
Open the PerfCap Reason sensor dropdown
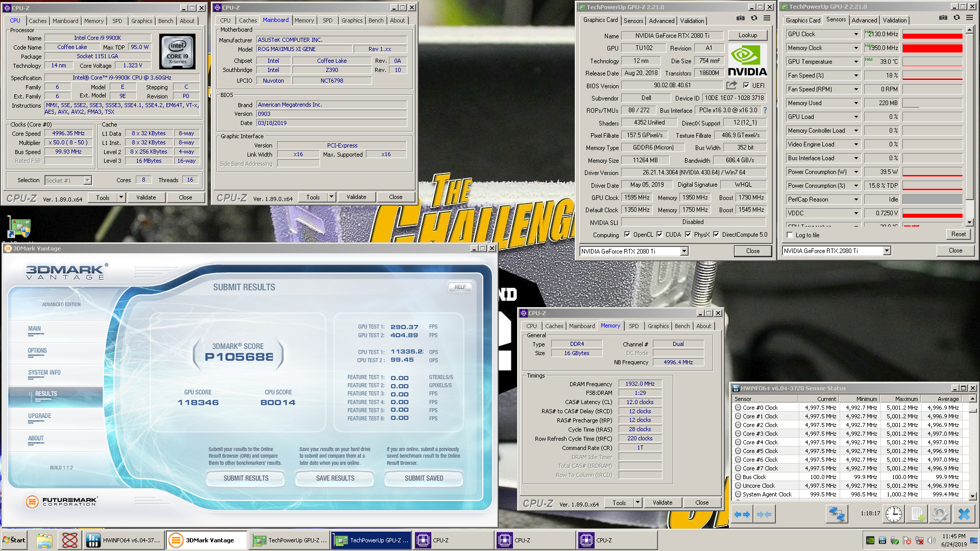click(856, 199)
